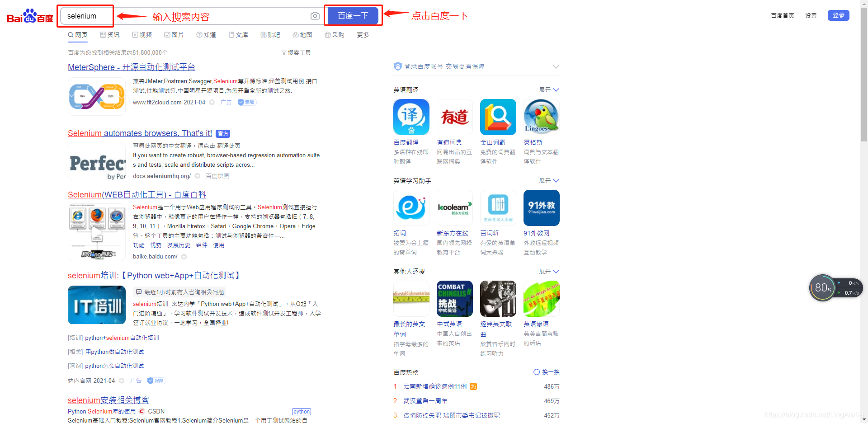Click the 登录 login button
The width and height of the screenshot is (868, 423).
coord(839,15)
